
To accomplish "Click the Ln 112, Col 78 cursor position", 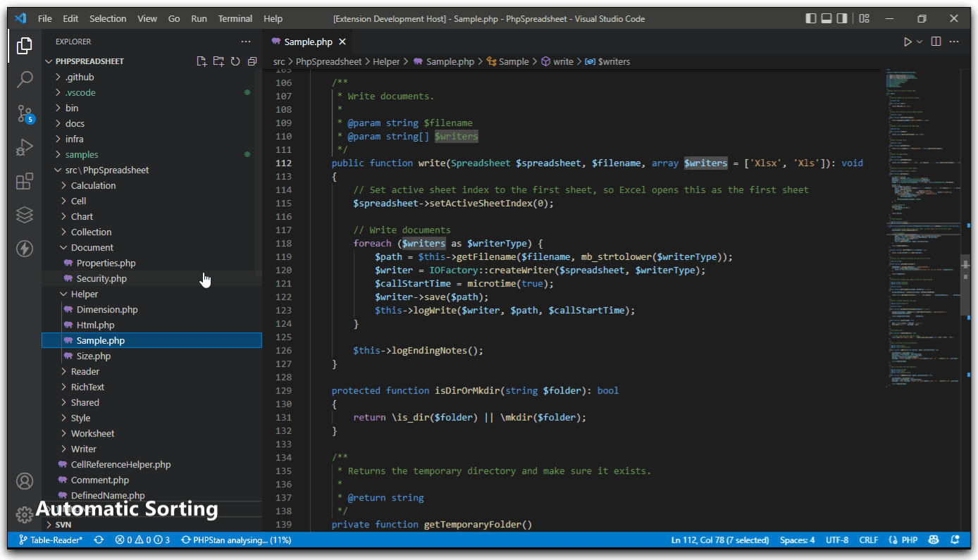I will (x=722, y=540).
